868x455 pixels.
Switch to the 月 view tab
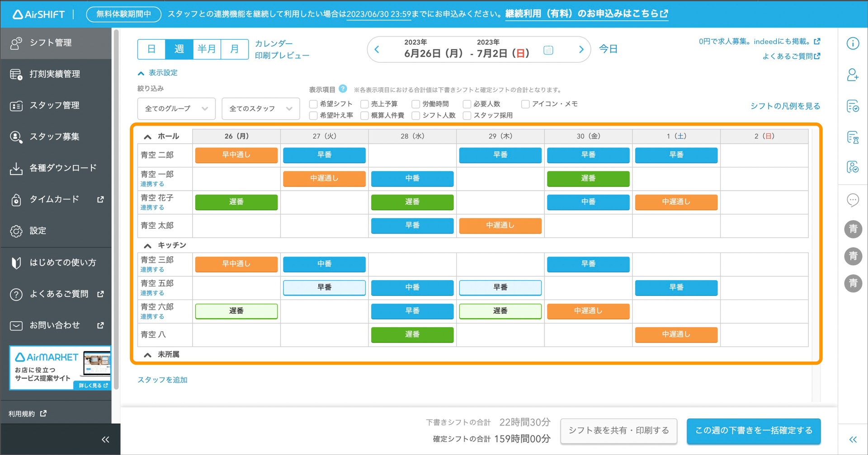click(x=235, y=49)
